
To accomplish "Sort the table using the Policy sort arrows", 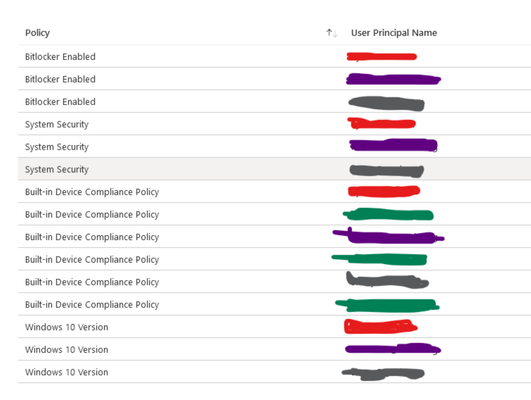I will pyautogui.click(x=332, y=33).
